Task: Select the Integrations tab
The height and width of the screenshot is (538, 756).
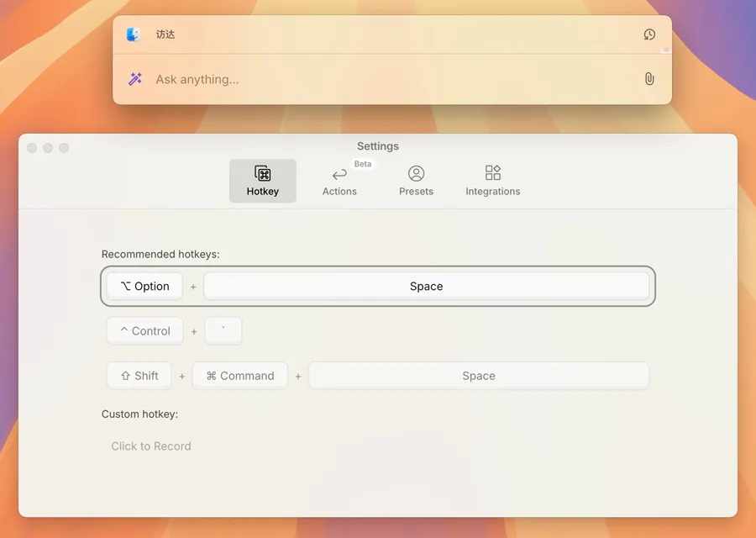Action: [493, 181]
